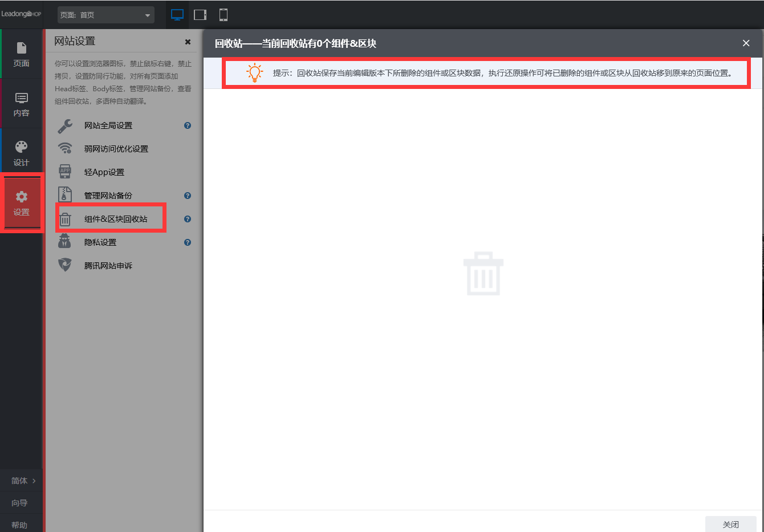764x532 pixels.
Task: Click the 关闭 button in recycle bin dialog
Action: [730, 524]
